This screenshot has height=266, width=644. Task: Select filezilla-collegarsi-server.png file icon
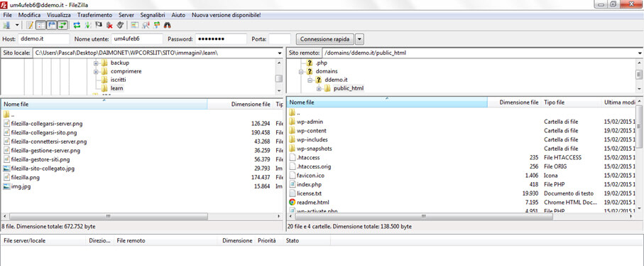[x=6, y=123]
